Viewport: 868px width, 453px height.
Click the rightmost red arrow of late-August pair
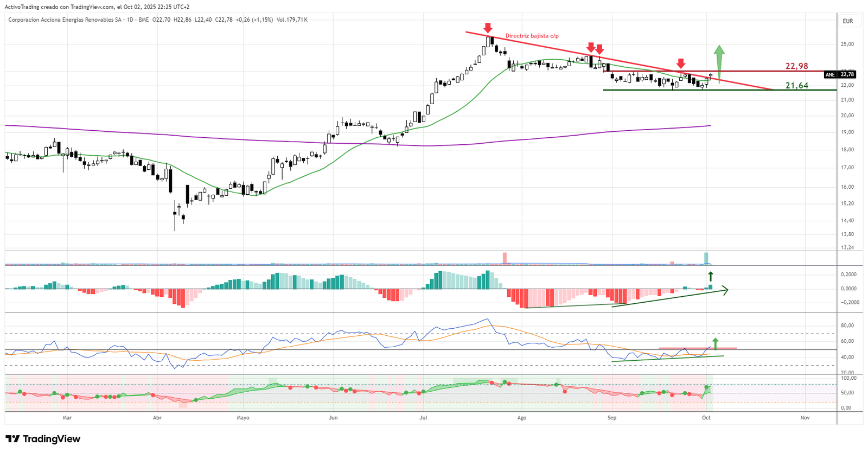pyautogui.click(x=599, y=50)
